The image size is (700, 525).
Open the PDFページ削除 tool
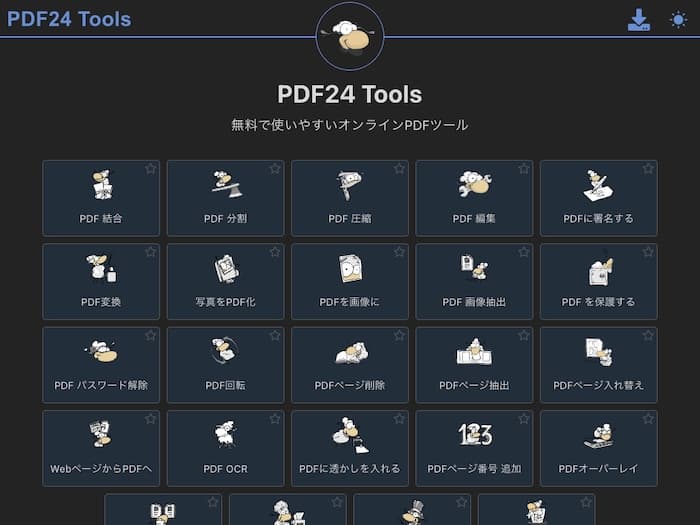coord(350,365)
